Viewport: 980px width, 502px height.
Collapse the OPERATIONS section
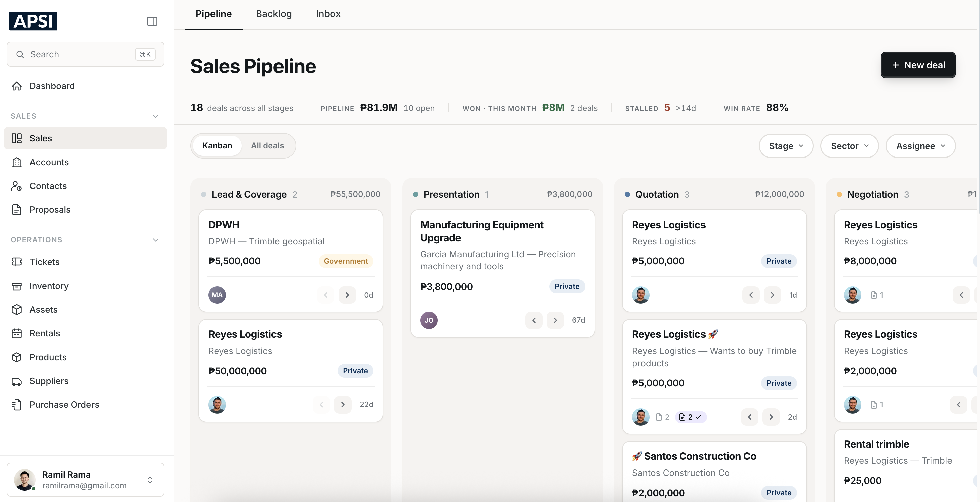pyautogui.click(x=155, y=240)
